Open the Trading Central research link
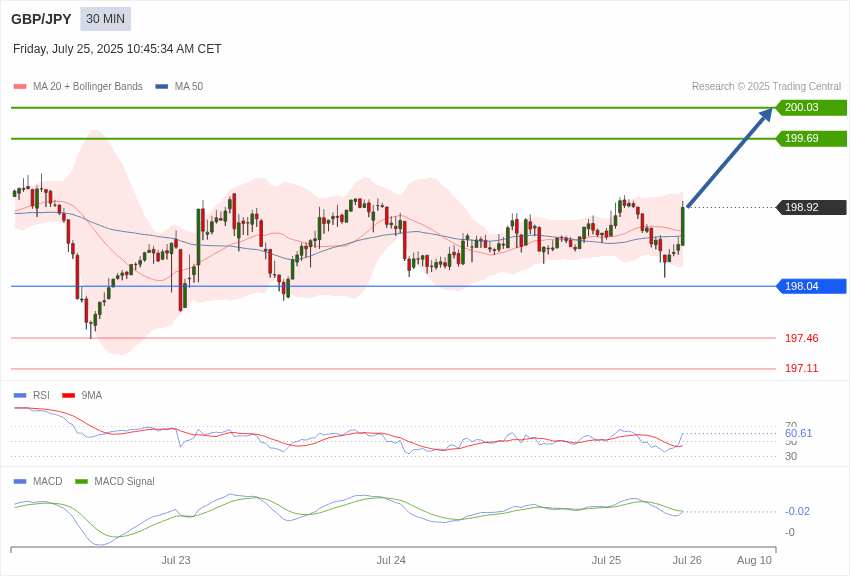850x576 pixels. pyautogui.click(x=767, y=86)
